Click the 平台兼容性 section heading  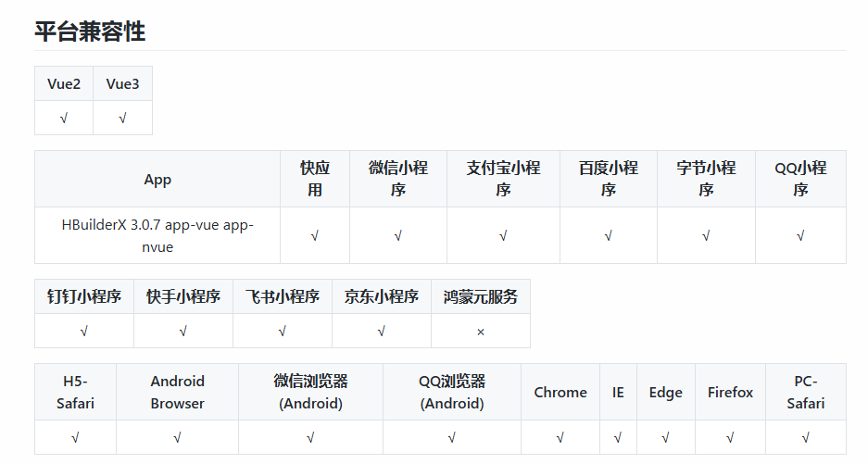(x=90, y=31)
